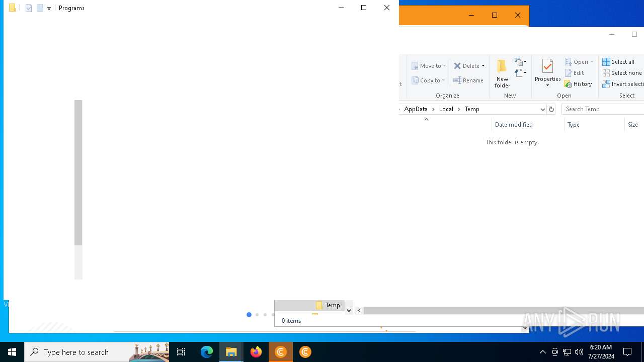Viewport: 644px width, 362px height.
Task: Open the New item dropdown icon
Action: [521, 62]
